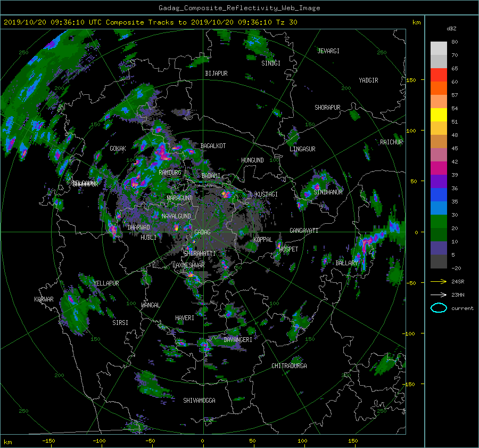
Task: Click the intense storm cell near Ramdurg
Action: point(162,154)
